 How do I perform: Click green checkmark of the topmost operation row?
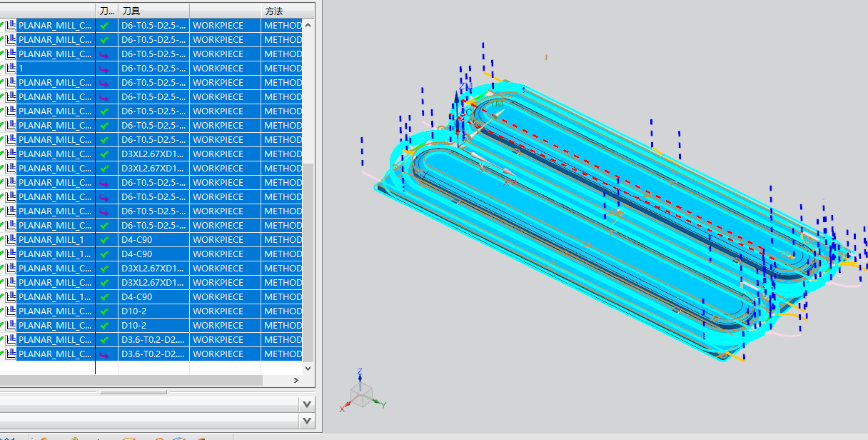[x=104, y=26]
